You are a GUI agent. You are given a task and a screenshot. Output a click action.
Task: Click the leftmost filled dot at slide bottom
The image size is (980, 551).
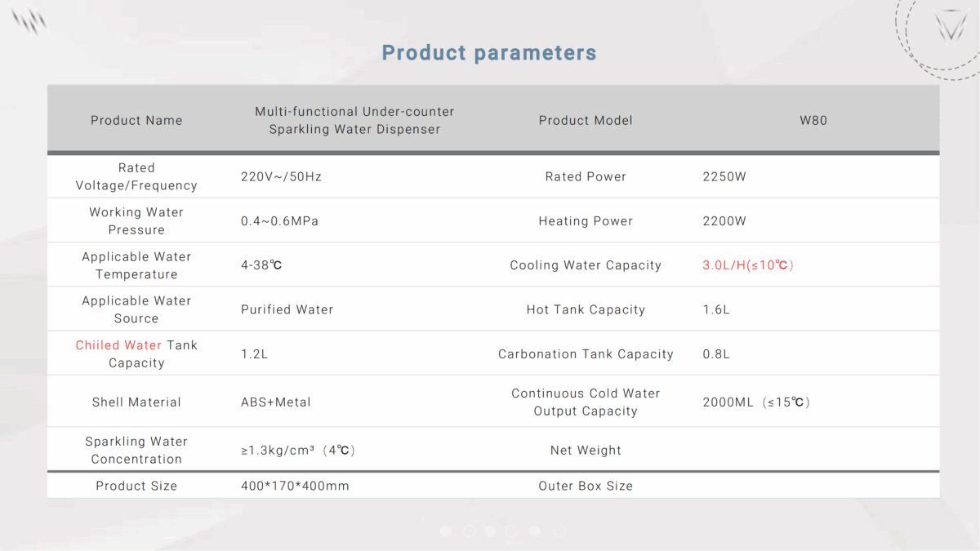(x=446, y=531)
